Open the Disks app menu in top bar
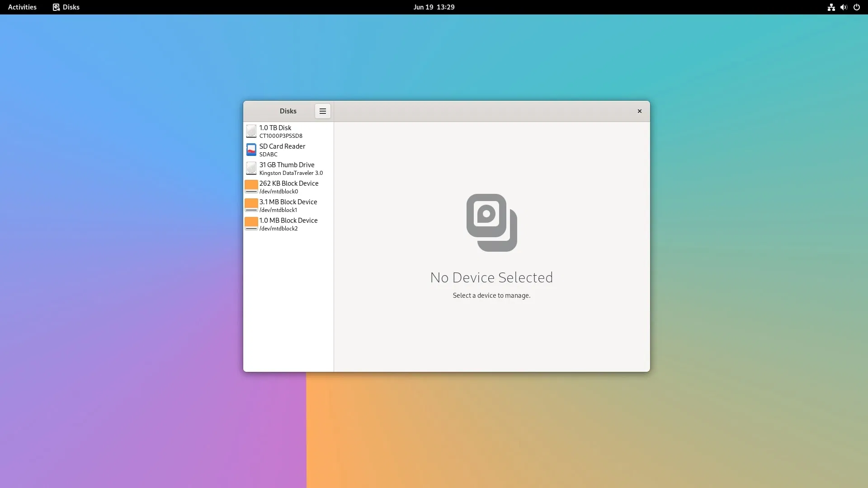This screenshot has width=868, height=488. pyautogui.click(x=66, y=7)
